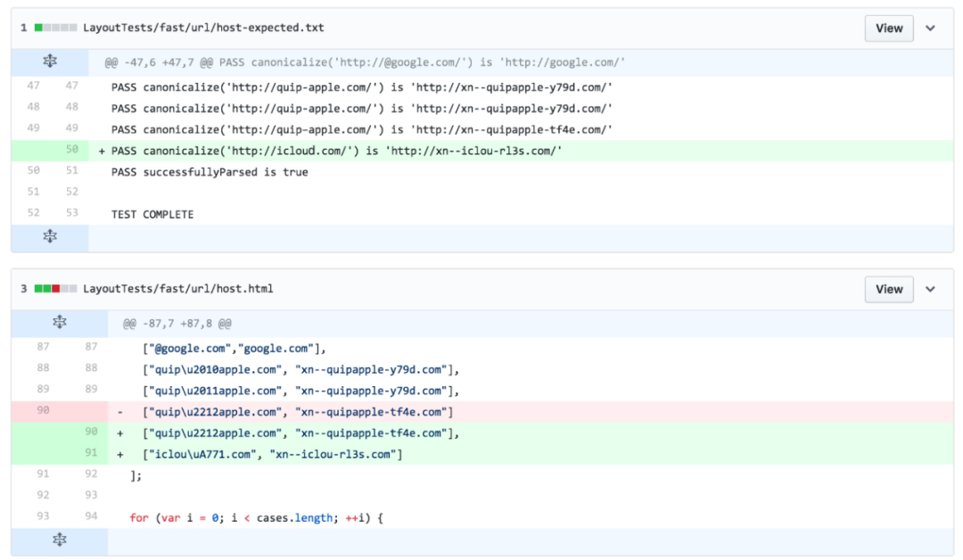Click the diffstat bar for host-expected.txt

55,28
